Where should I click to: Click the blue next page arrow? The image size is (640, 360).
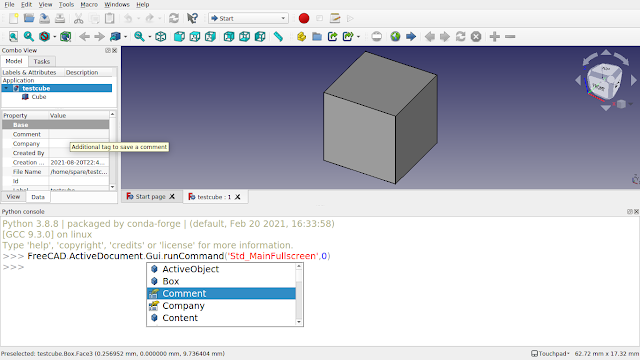pos(411,37)
